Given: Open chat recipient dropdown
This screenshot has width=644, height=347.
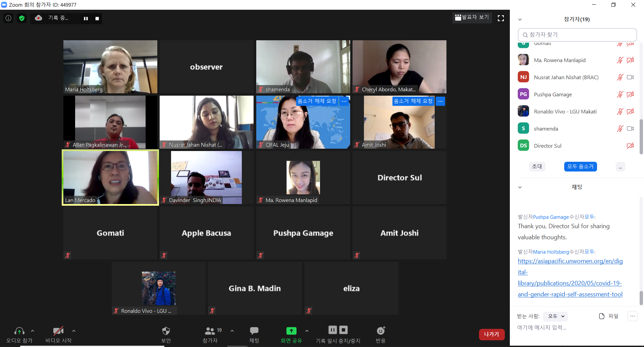Looking at the screenshot, I should coord(555,316).
